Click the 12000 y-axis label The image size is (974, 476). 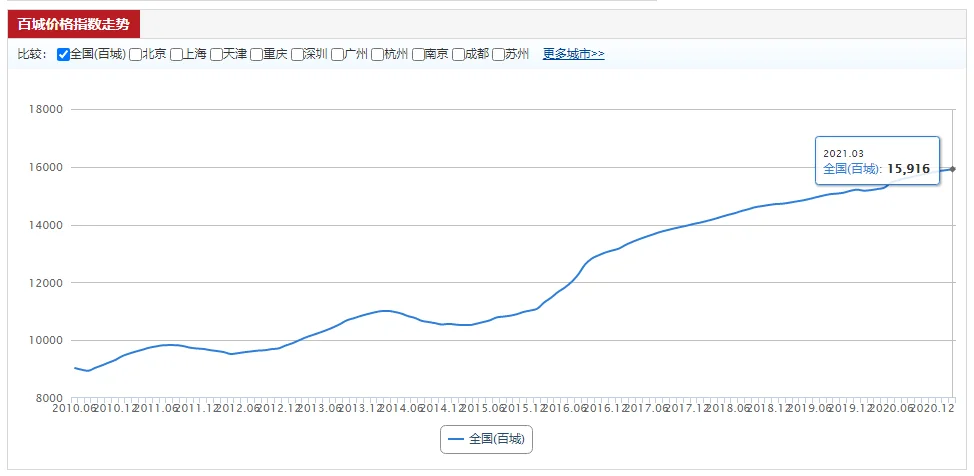[x=47, y=283]
